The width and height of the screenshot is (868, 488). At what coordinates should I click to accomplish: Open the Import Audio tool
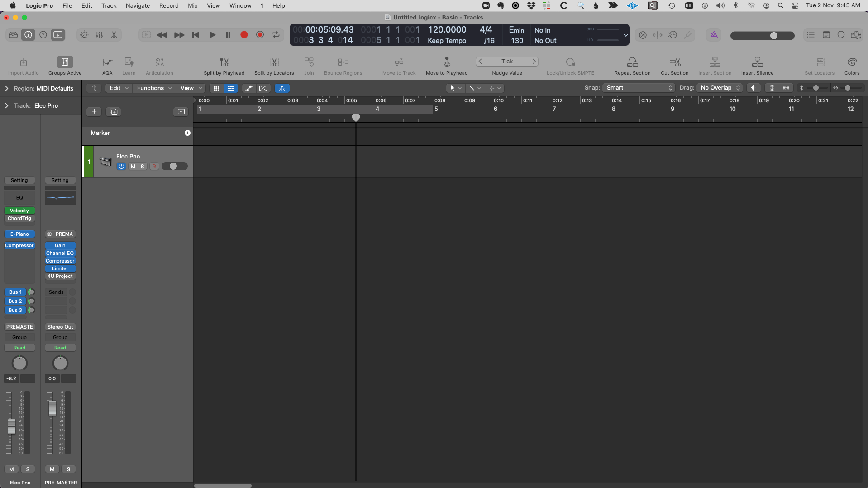click(x=23, y=65)
